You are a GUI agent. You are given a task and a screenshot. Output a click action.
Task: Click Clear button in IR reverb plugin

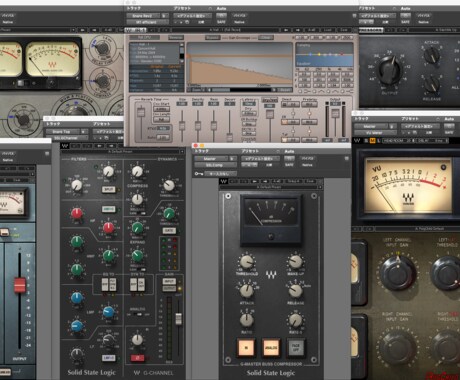pyautogui.click(x=266, y=38)
